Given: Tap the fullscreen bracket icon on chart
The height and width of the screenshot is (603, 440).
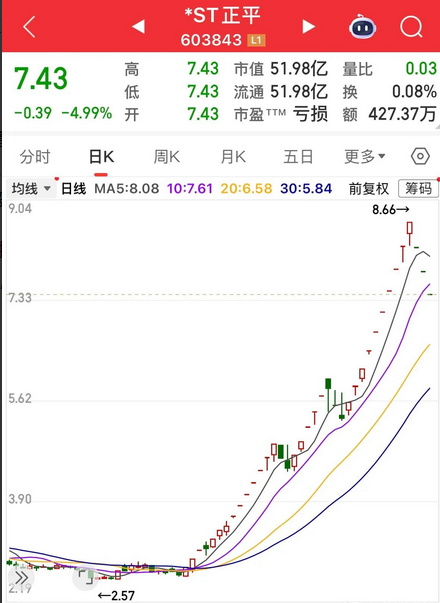Looking at the screenshot, I should tap(85, 577).
